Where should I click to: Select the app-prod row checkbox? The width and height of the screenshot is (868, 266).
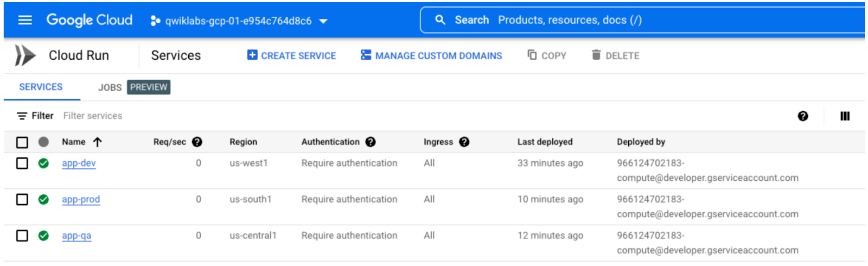pyautogui.click(x=22, y=200)
